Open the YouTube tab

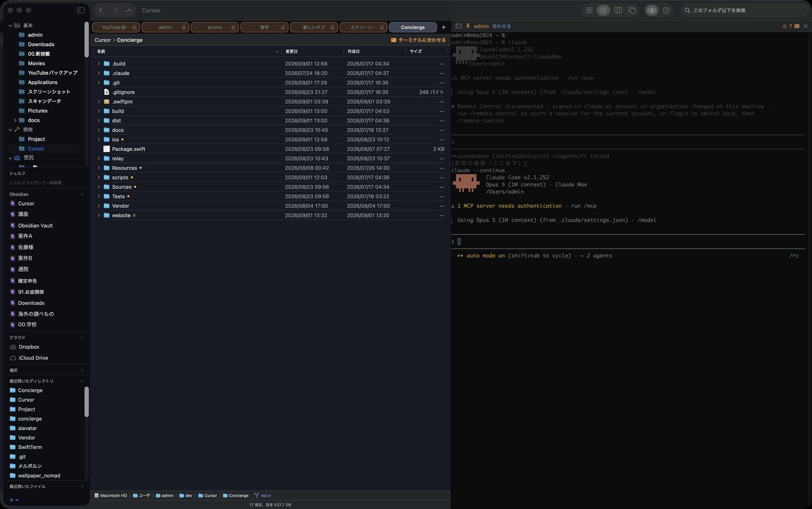click(116, 27)
